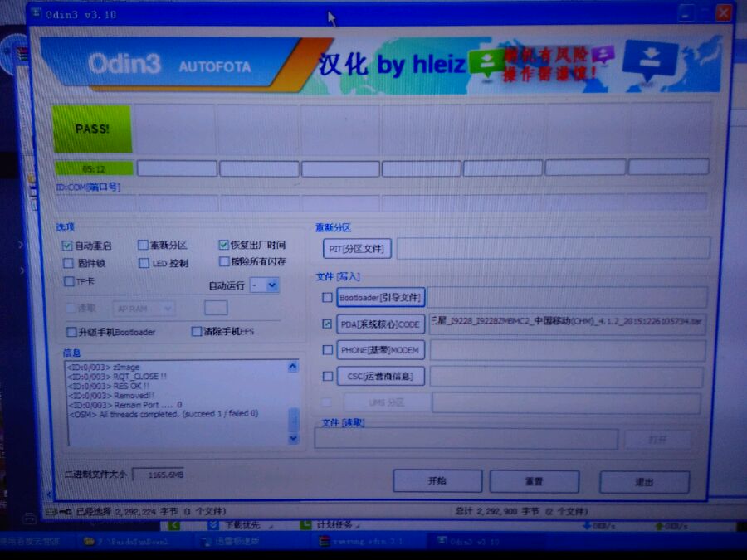Click the 'RES OK !!' log line
The width and height of the screenshot is (747, 560).
[108, 386]
